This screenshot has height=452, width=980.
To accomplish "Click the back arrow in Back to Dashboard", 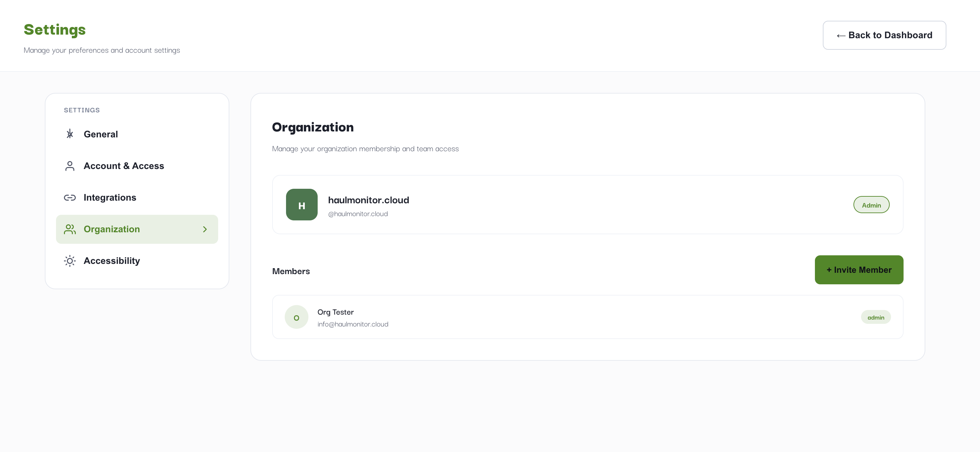I will tap(841, 35).
